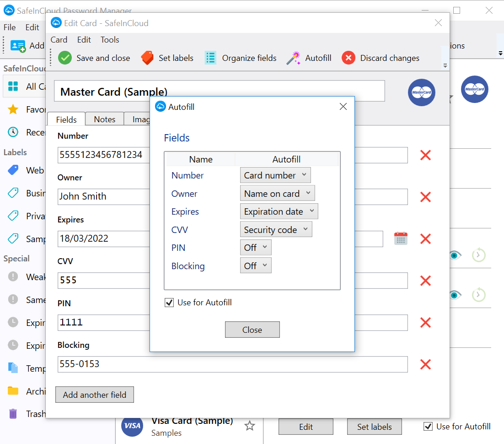Toggle upper eye visibility icon in main window

click(x=455, y=255)
